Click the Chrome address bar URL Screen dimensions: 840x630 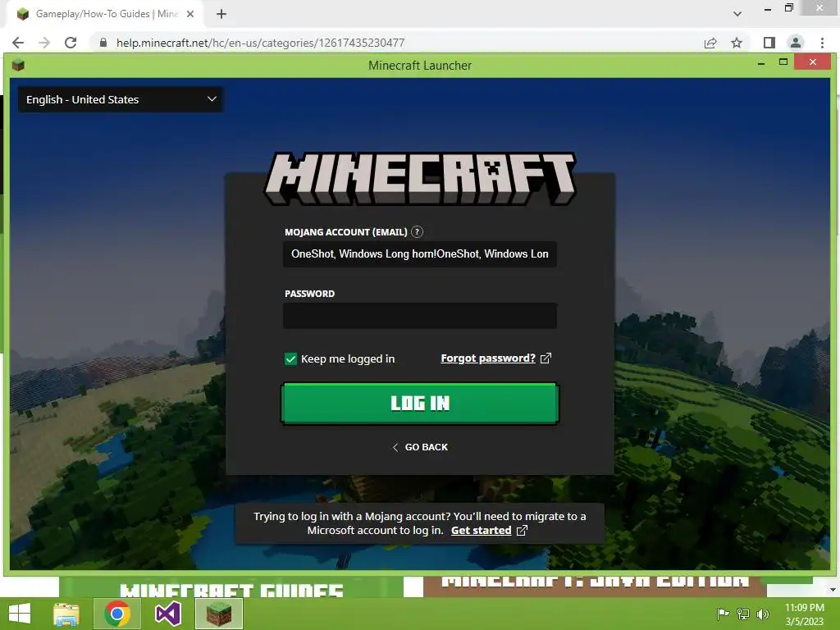260,43
